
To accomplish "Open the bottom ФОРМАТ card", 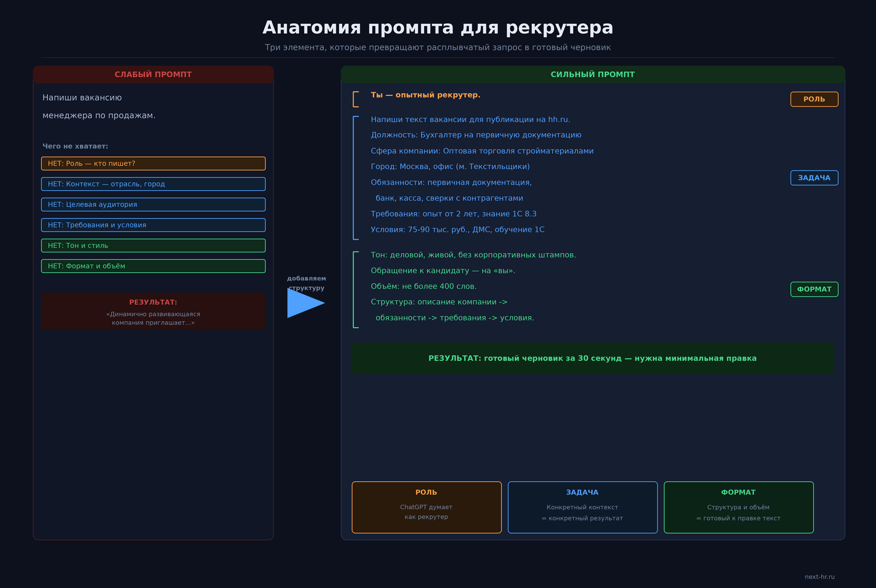I will [x=738, y=507].
